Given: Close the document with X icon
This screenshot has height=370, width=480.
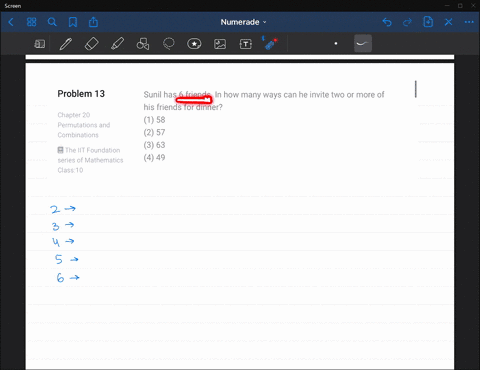Looking at the screenshot, I should tap(449, 22).
